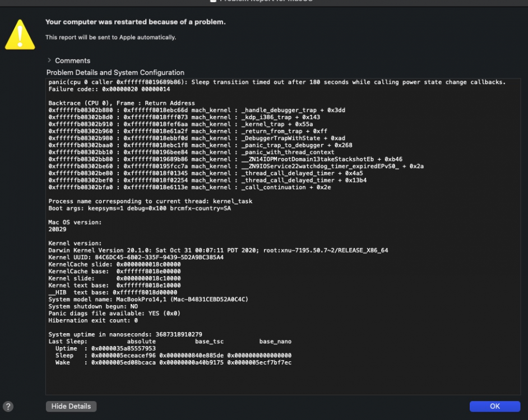
Task: Click the OK button
Action: (x=495, y=406)
